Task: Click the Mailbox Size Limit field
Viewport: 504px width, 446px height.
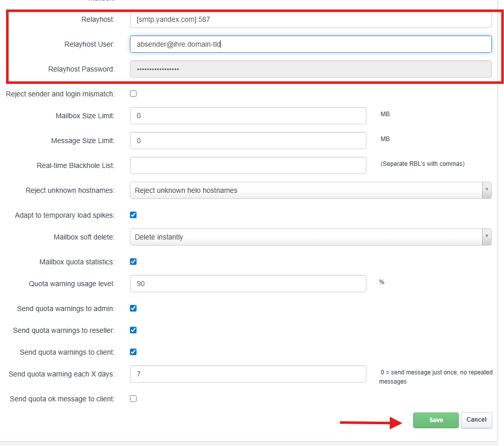Action: [x=248, y=116]
